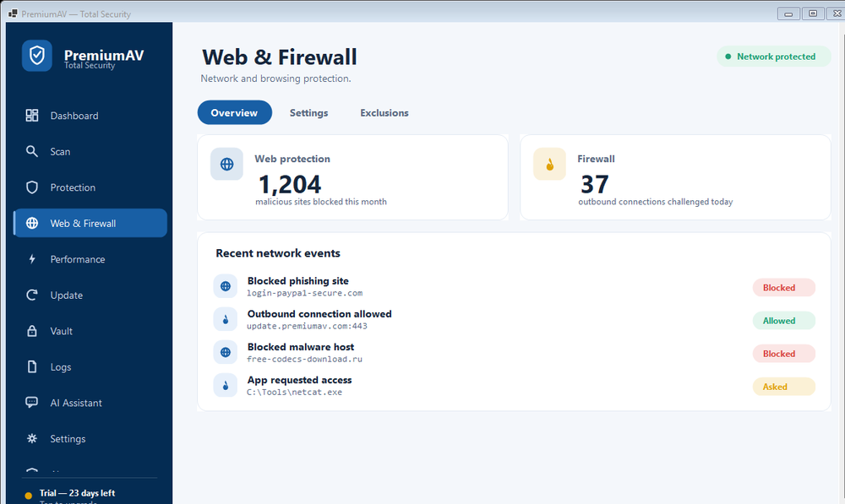Screen dimensions: 845x504
Task: Select the Blocked malware host event title
Action: (300, 347)
